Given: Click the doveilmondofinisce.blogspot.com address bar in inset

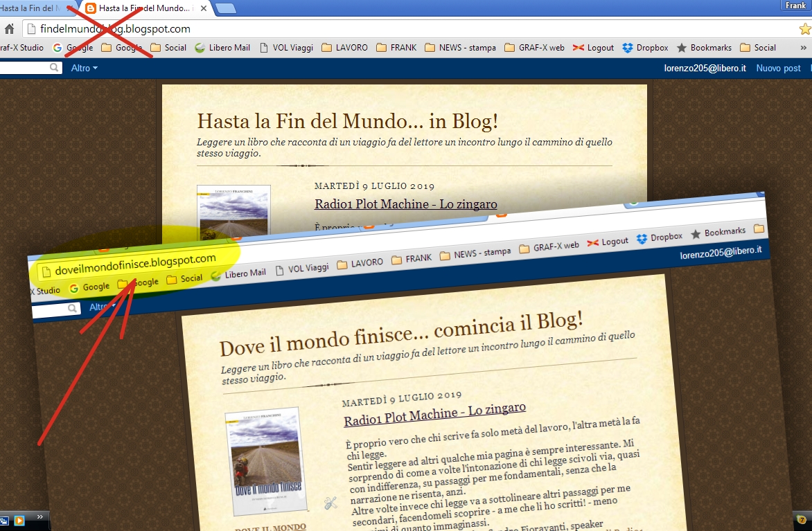Looking at the screenshot, I should [x=136, y=264].
